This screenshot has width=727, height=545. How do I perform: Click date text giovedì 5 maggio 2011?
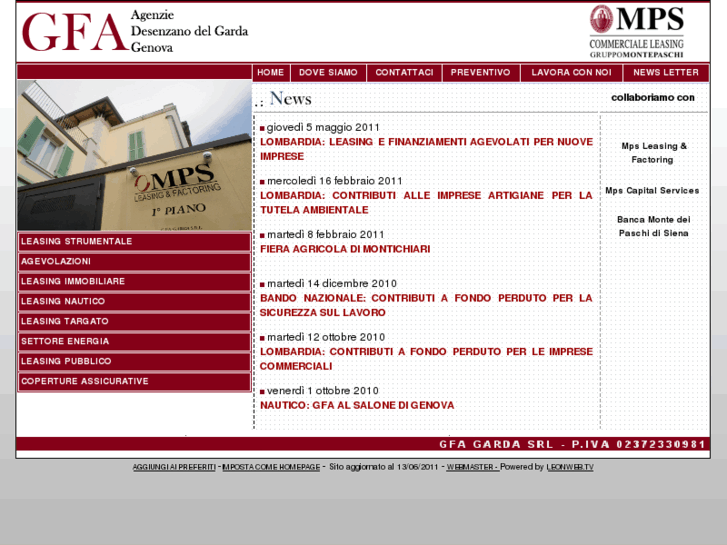[323, 128]
